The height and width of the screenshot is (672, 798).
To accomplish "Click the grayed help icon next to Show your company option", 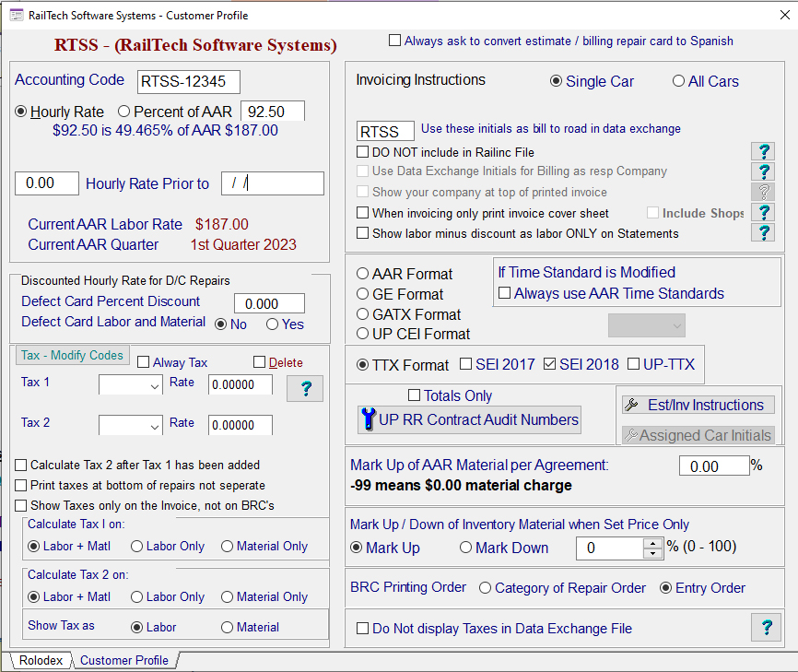I will (x=762, y=192).
